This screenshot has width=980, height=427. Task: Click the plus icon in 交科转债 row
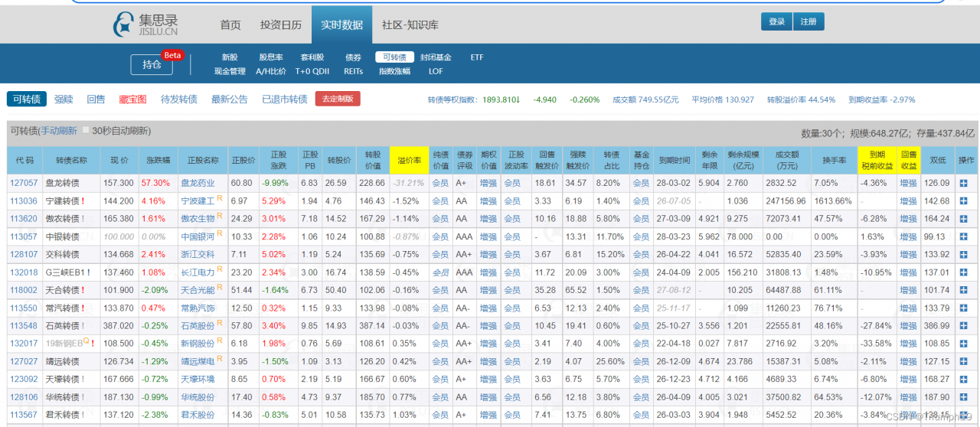(x=962, y=255)
